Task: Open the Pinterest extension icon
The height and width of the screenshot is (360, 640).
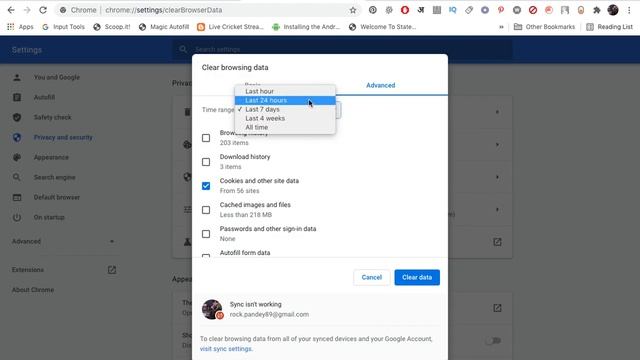Action: (x=501, y=10)
